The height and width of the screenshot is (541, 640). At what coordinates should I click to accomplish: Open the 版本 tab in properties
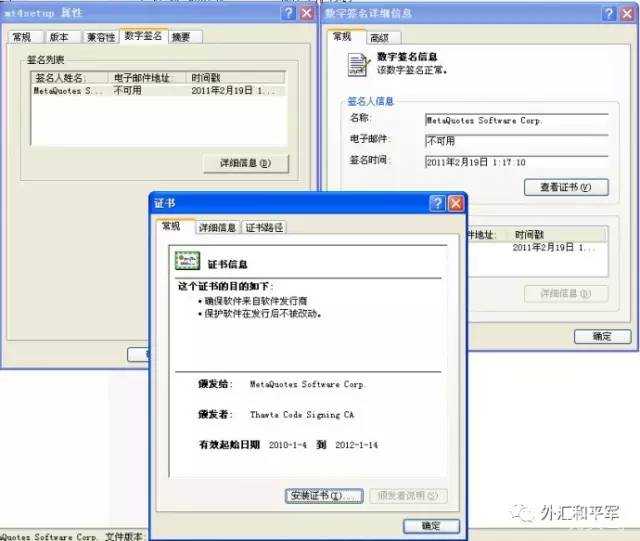click(59, 37)
